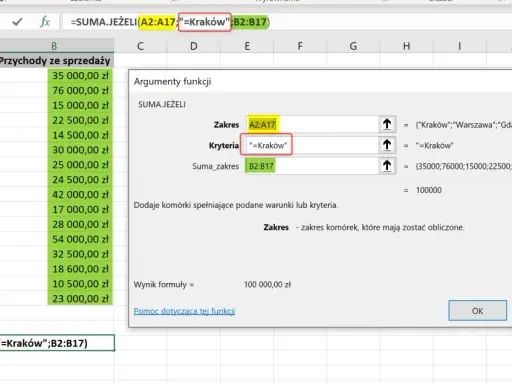Select column E header
Screen dimensions: 512x384
[247, 46]
